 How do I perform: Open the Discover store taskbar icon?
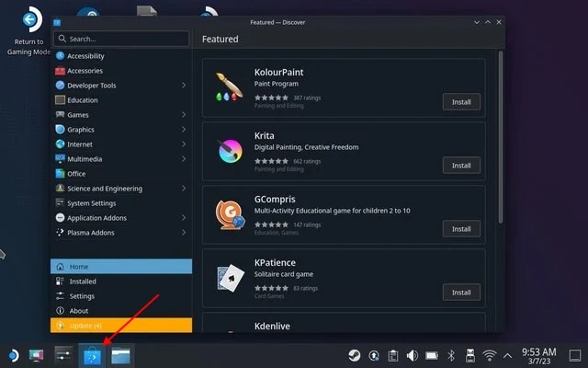point(92,356)
